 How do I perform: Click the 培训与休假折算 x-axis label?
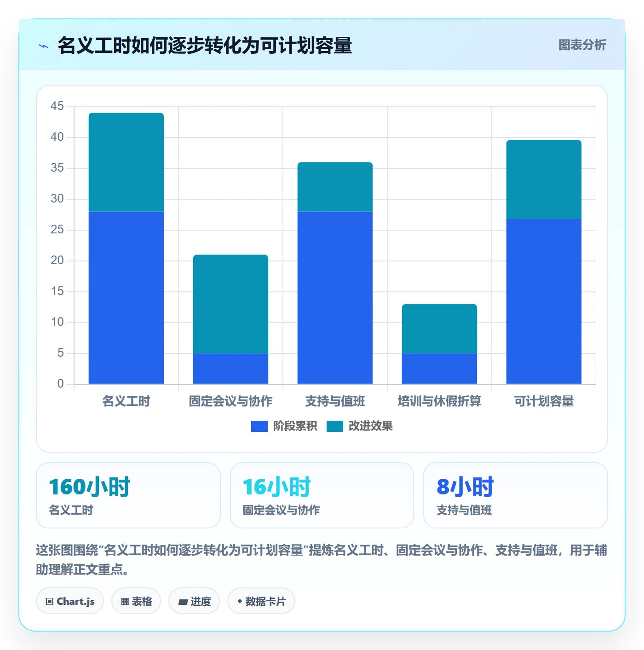tap(439, 401)
